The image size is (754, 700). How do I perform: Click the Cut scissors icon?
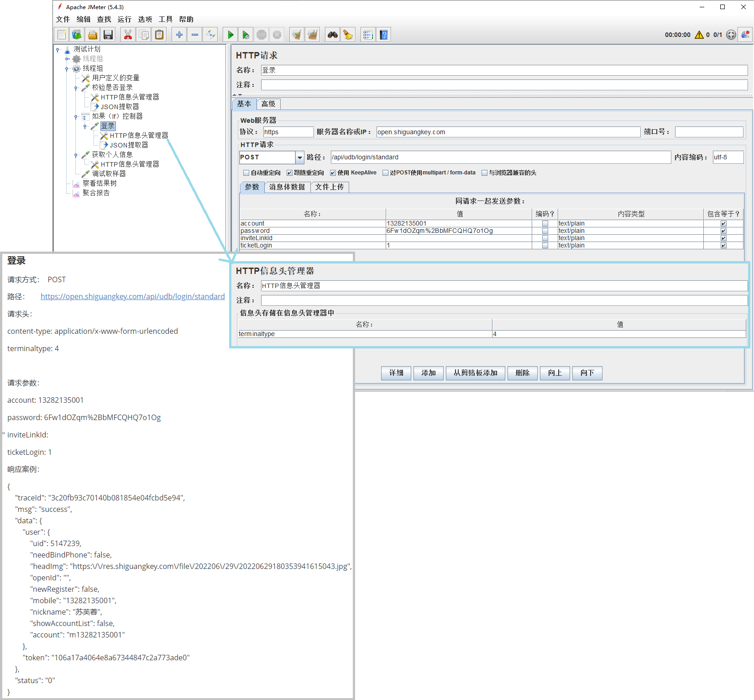tap(128, 35)
